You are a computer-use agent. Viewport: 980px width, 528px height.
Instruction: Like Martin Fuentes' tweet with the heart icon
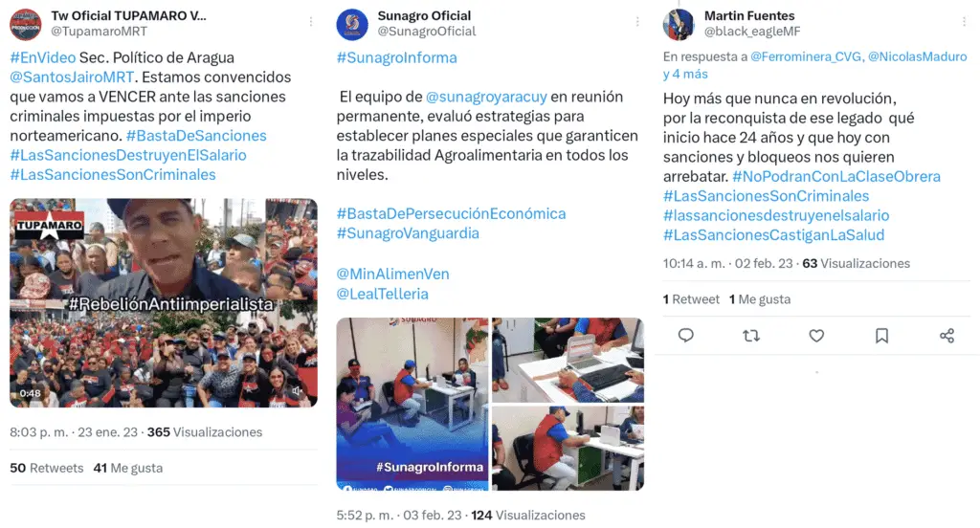(816, 336)
